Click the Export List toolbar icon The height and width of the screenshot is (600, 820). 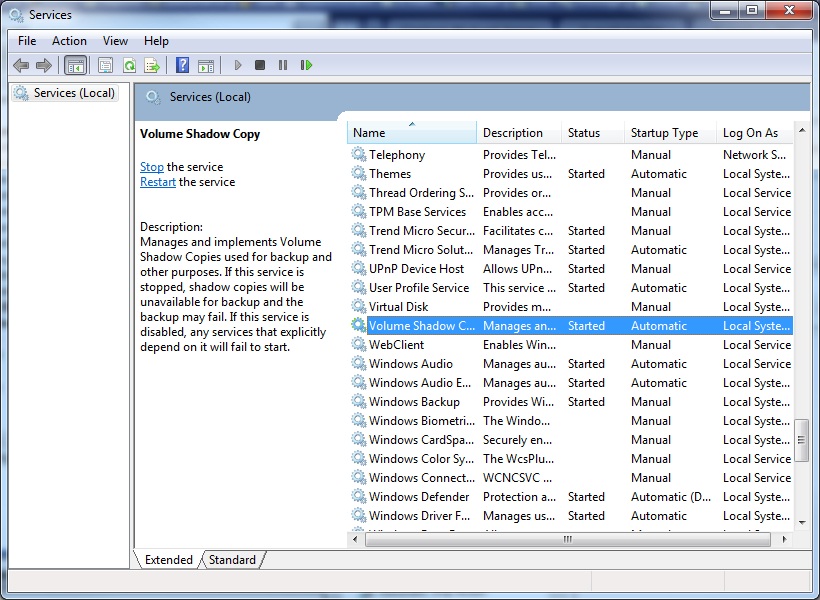[152, 65]
